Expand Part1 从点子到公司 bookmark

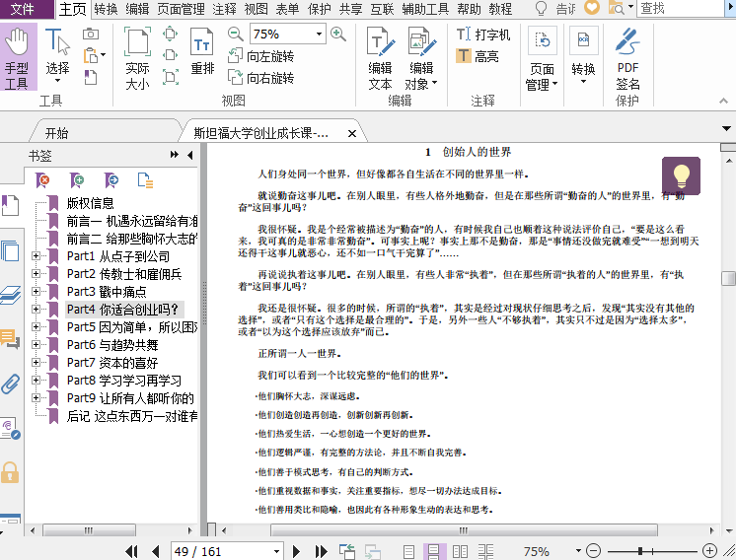click(x=36, y=255)
